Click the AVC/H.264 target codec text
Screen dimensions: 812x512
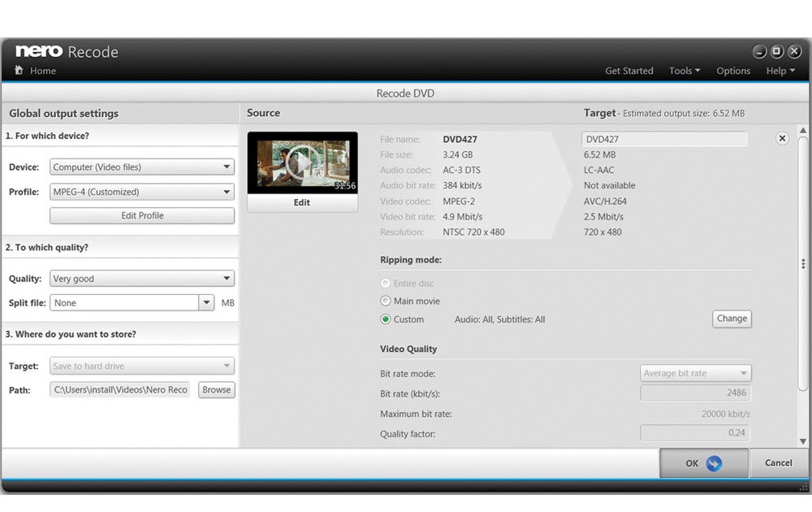(605, 201)
